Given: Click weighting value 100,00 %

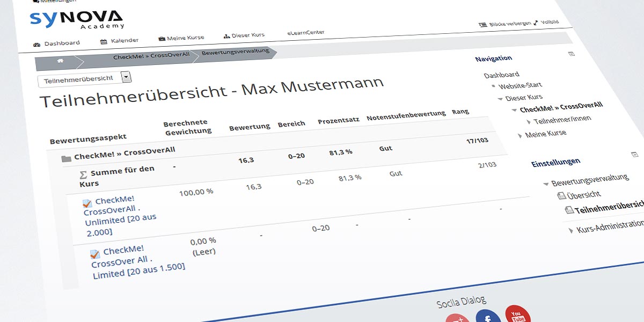Looking at the screenshot, I should click(x=196, y=192).
